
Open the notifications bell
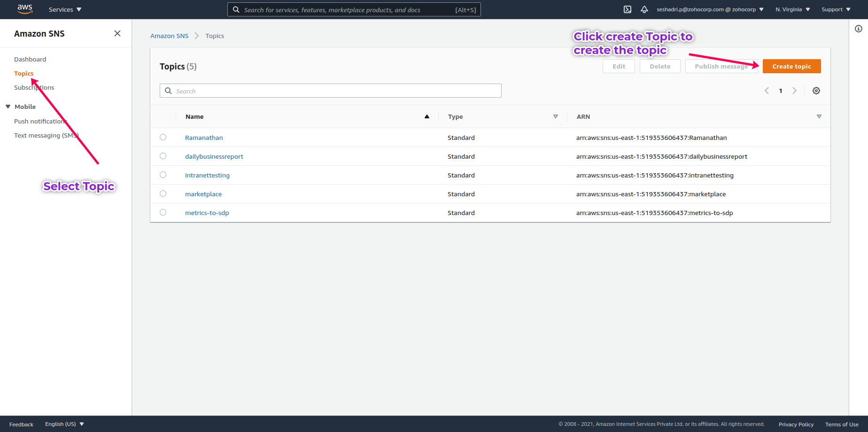click(x=644, y=9)
